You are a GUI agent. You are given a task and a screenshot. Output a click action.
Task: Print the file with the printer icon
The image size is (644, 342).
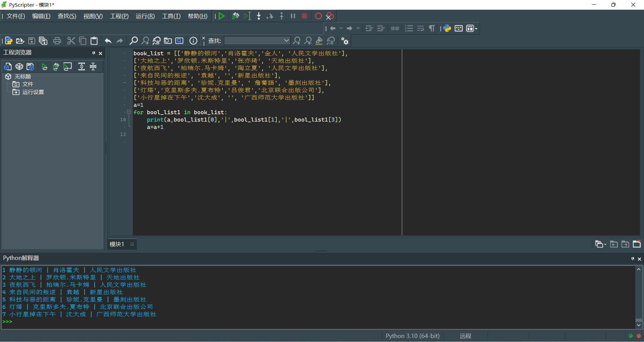(57, 41)
